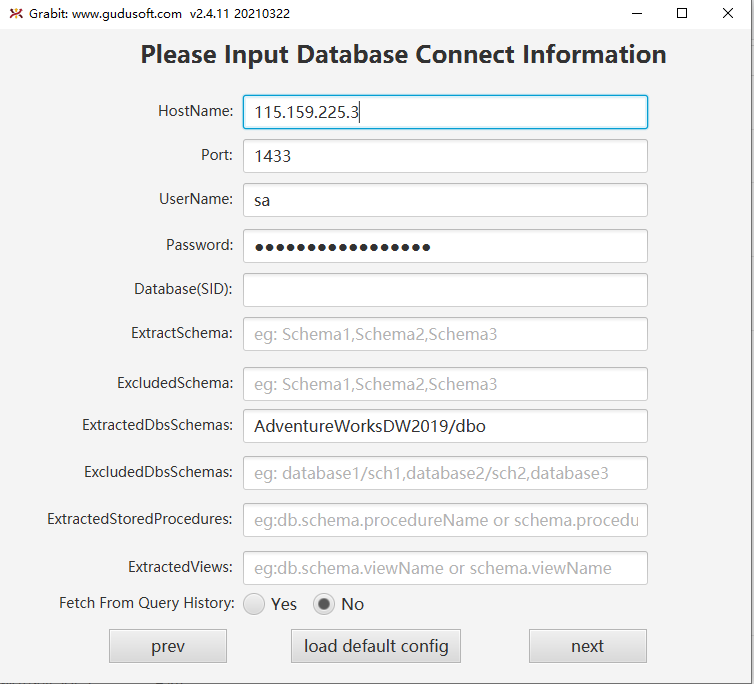Edit the ExtractedDbsSchemas field
The width and height of the screenshot is (754, 684).
[445, 426]
